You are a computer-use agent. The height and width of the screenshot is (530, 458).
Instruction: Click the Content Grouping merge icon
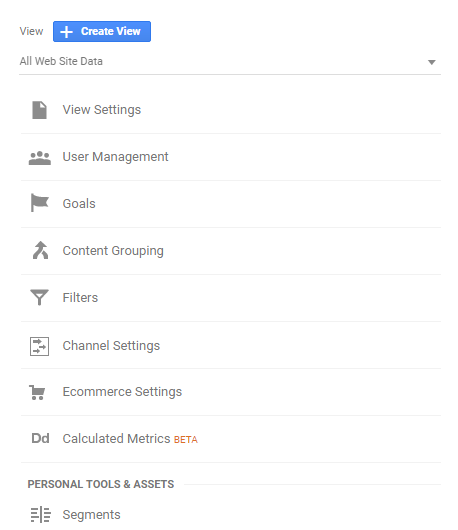click(40, 250)
